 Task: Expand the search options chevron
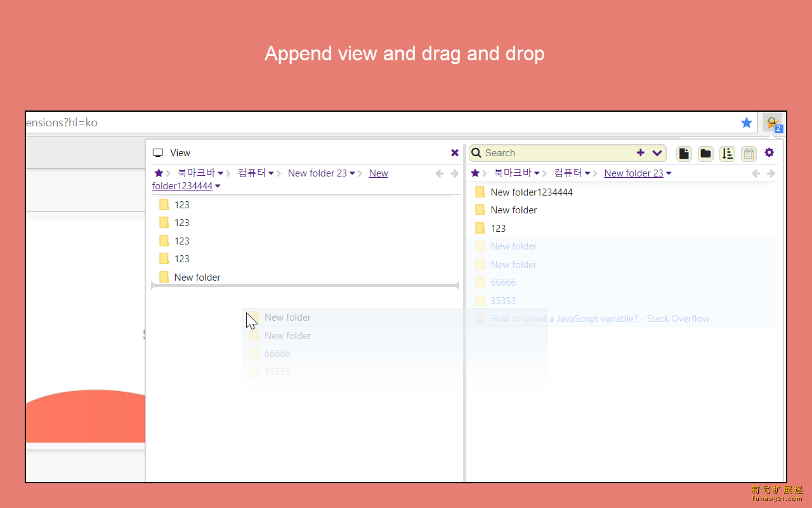click(x=657, y=152)
